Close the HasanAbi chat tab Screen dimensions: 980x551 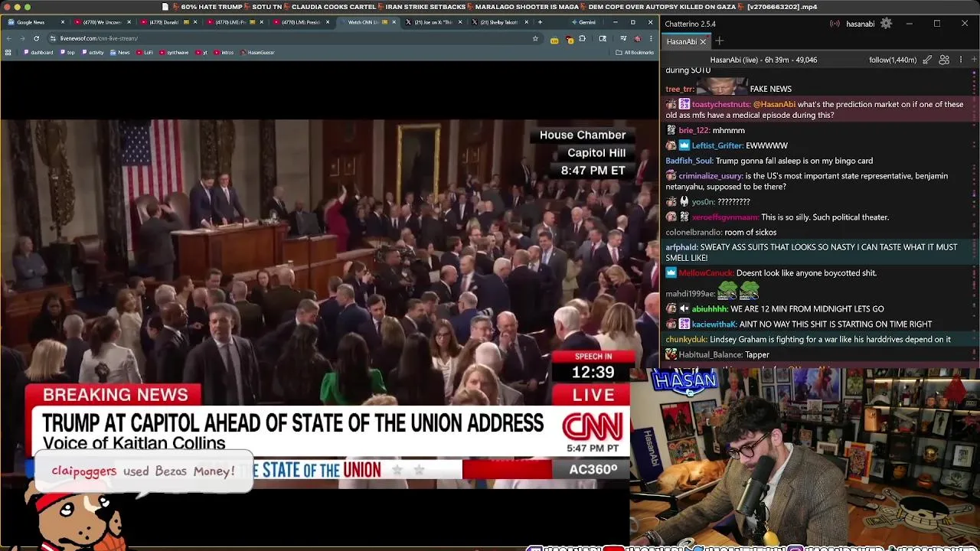pos(702,42)
